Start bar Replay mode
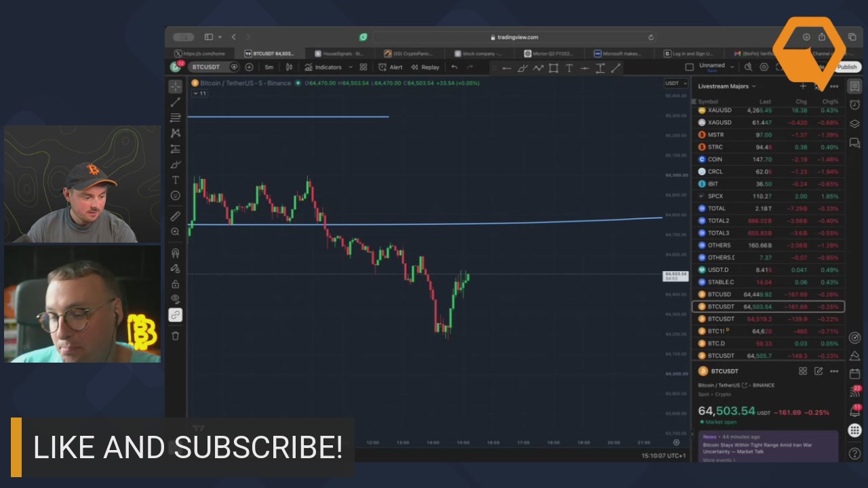This screenshot has width=868, height=488. pyautogui.click(x=425, y=67)
